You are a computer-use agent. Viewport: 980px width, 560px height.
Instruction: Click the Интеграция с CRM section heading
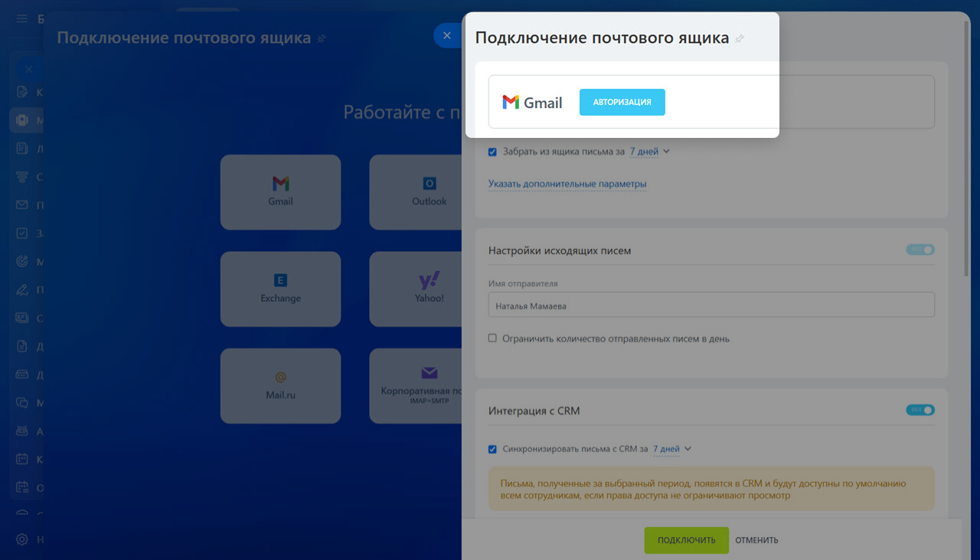pos(534,411)
